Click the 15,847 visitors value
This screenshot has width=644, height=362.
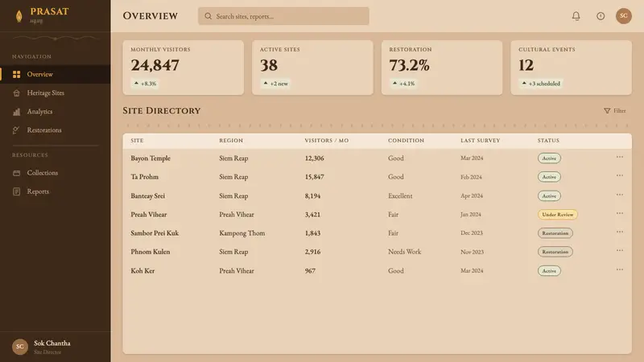point(314,177)
